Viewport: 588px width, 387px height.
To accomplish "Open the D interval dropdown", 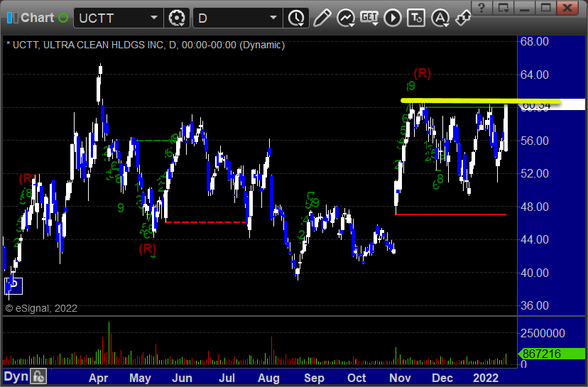I will point(273,18).
